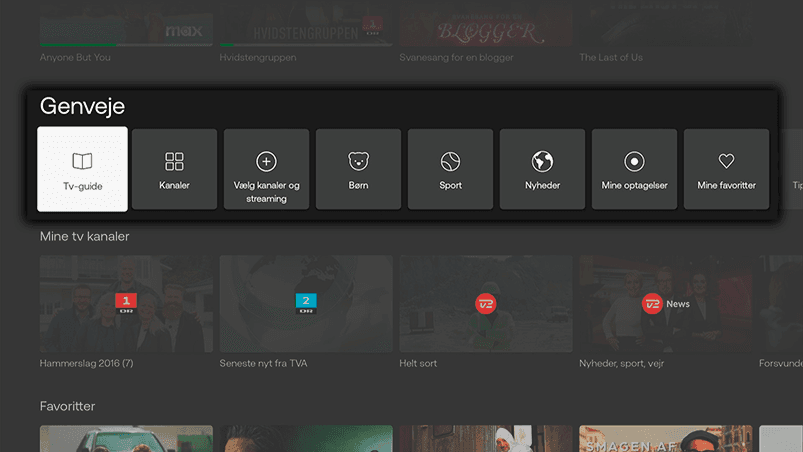Open TV2 News channel tile
The width and height of the screenshot is (803, 452).
click(x=666, y=304)
